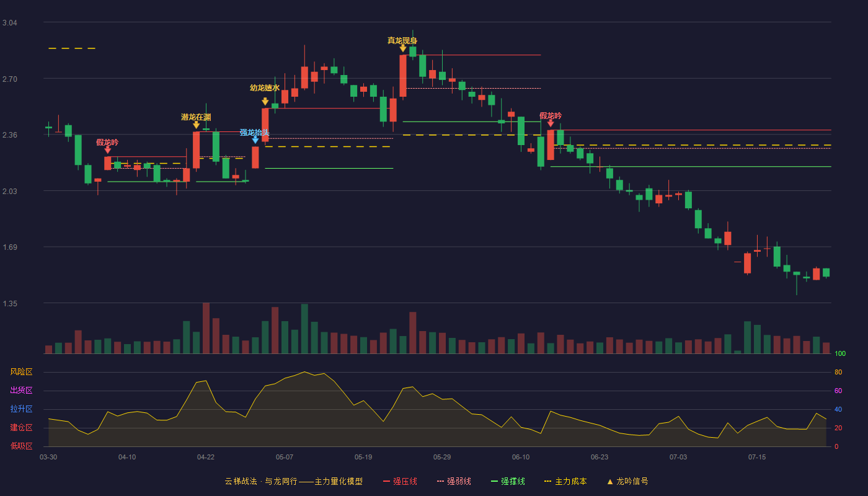Click the 03-30 date label
Viewport: 868px width, 496px height.
[48, 457]
